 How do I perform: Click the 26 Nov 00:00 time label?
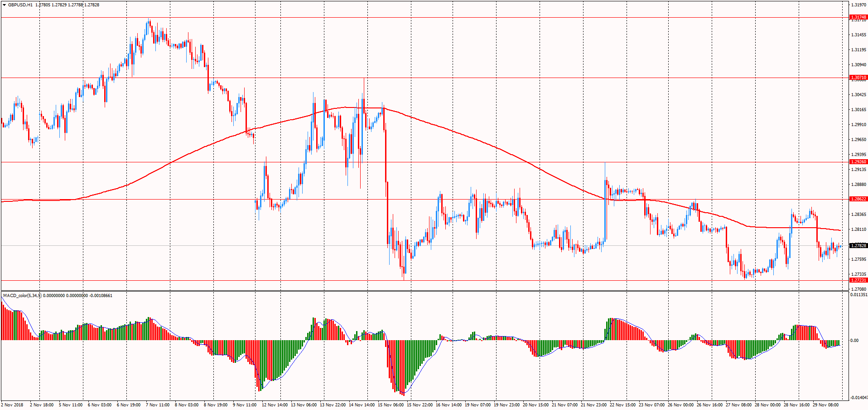click(680, 405)
